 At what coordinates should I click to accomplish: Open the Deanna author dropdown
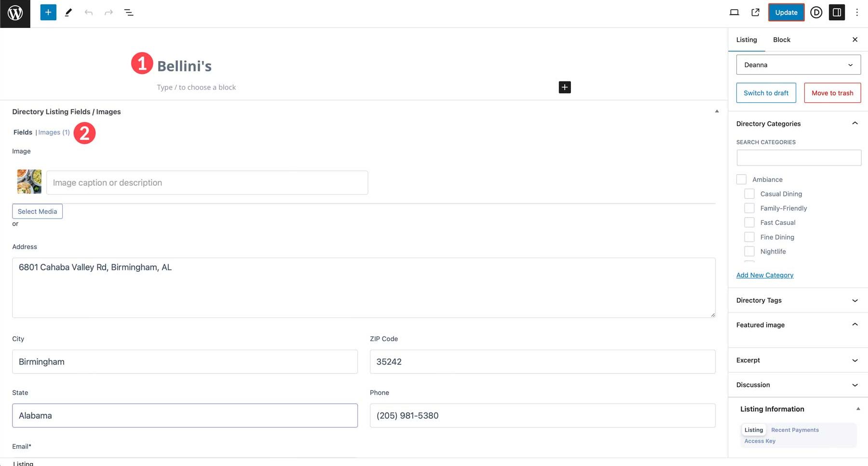tap(798, 64)
